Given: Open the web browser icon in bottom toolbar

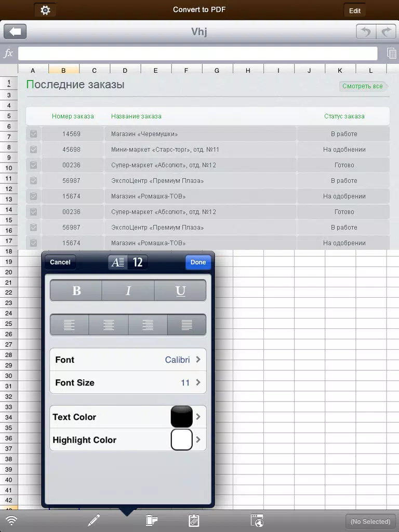Looking at the screenshot, I should pyautogui.click(x=257, y=521).
